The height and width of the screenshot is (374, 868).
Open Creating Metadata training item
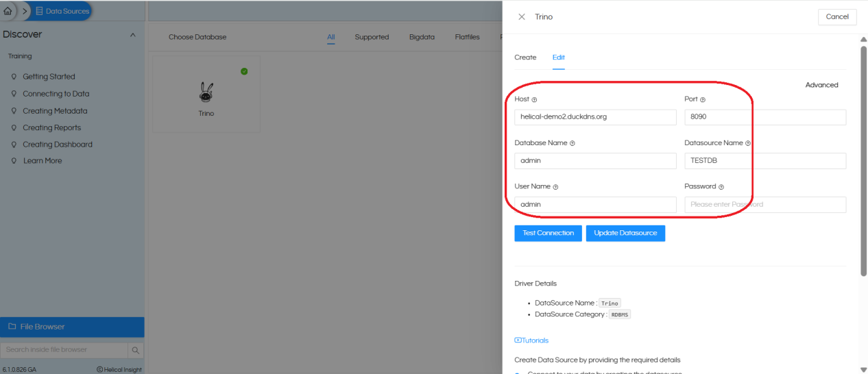point(55,111)
